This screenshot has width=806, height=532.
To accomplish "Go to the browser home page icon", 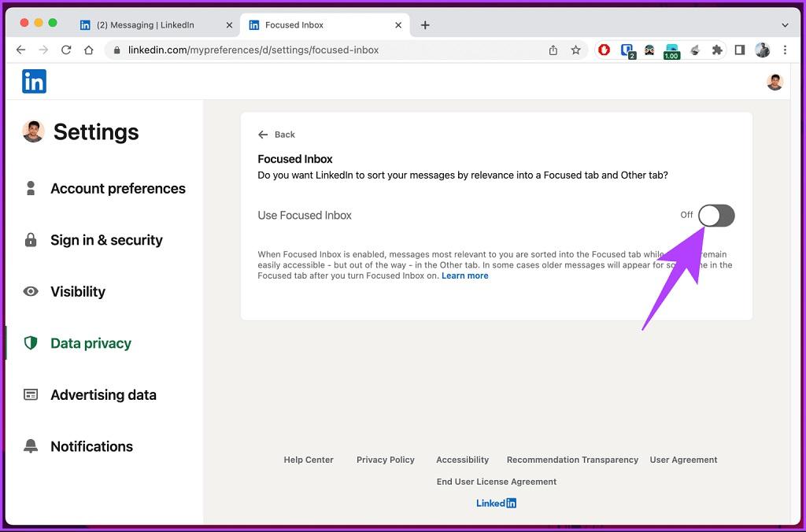I will pyautogui.click(x=89, y=50).
